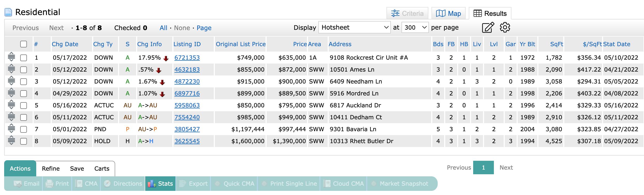Open listing ID 6721353 link

(187, 58)
